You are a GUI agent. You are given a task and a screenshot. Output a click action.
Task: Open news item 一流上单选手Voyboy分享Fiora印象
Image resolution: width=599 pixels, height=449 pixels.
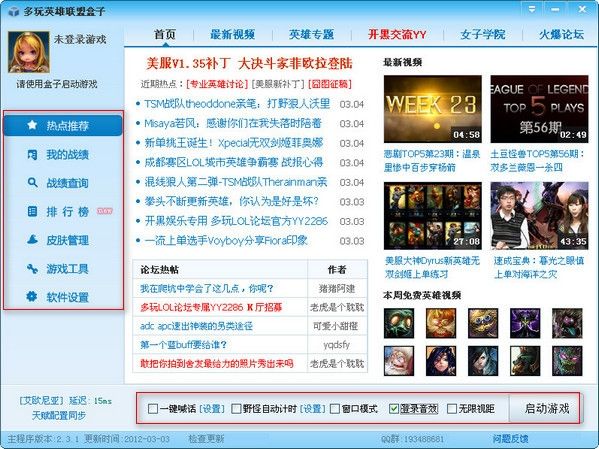coord(226,240)
